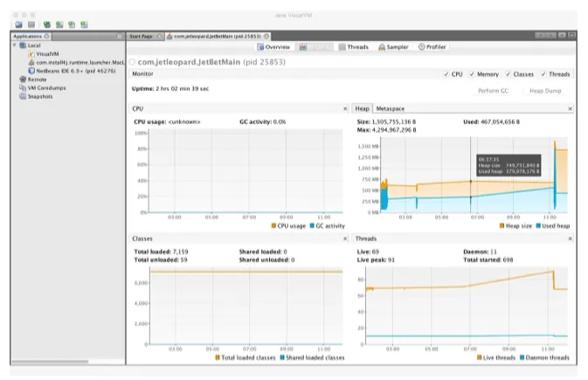Click the Perform GC button
The image size is (588, 380).
tap(493, 91)
